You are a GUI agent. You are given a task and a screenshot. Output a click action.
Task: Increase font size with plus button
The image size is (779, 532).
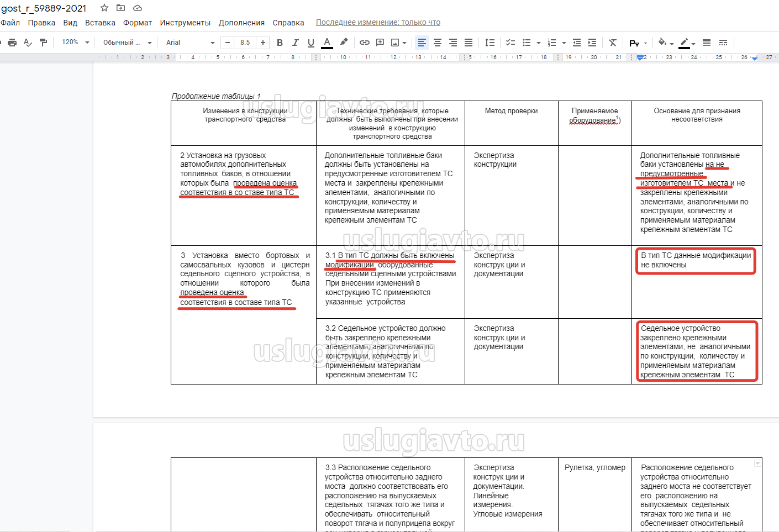click(263, 43)
